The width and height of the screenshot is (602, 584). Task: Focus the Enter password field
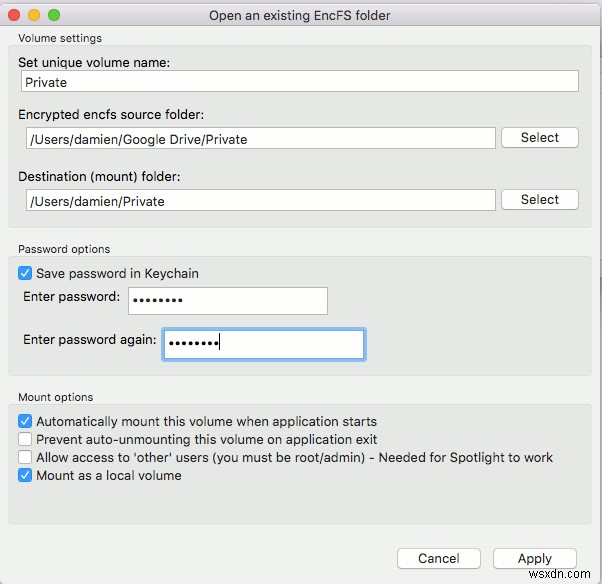(228, 301)
